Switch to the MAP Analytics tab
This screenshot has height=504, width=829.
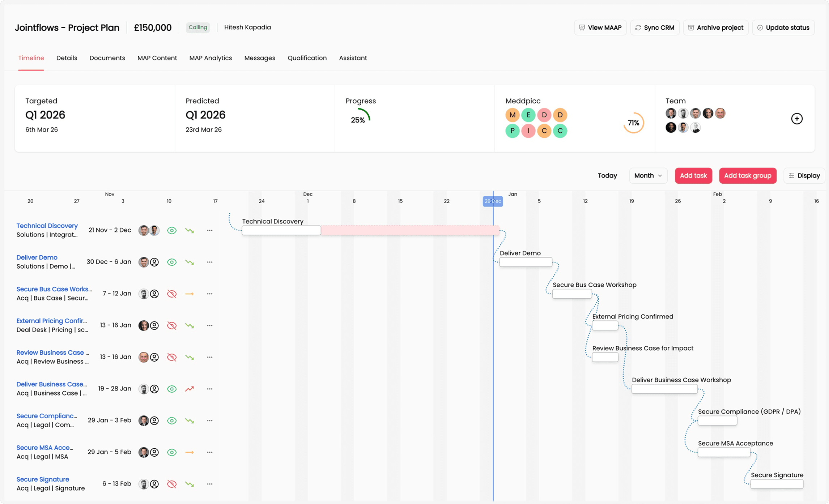coord(211,58)
